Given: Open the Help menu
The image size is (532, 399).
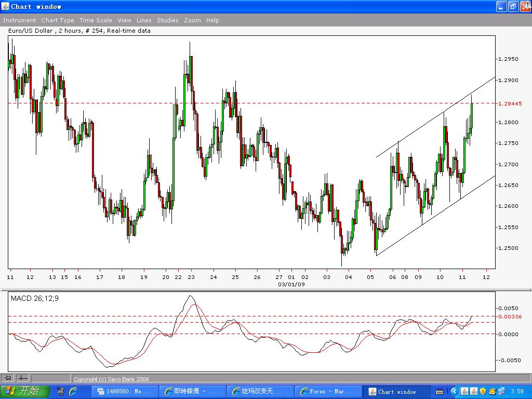Looking at the screenshot, I should click(x=212, y=20).
